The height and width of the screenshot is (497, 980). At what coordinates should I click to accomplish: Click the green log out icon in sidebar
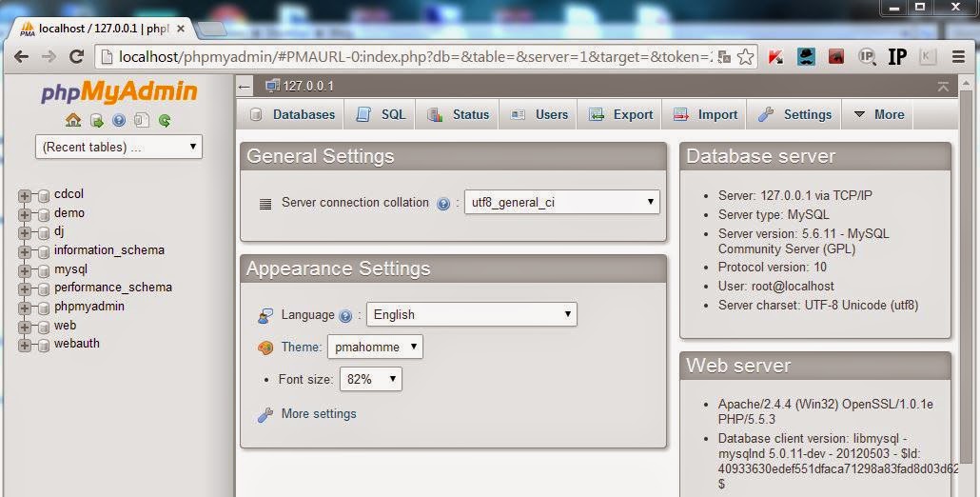point(96,121)
